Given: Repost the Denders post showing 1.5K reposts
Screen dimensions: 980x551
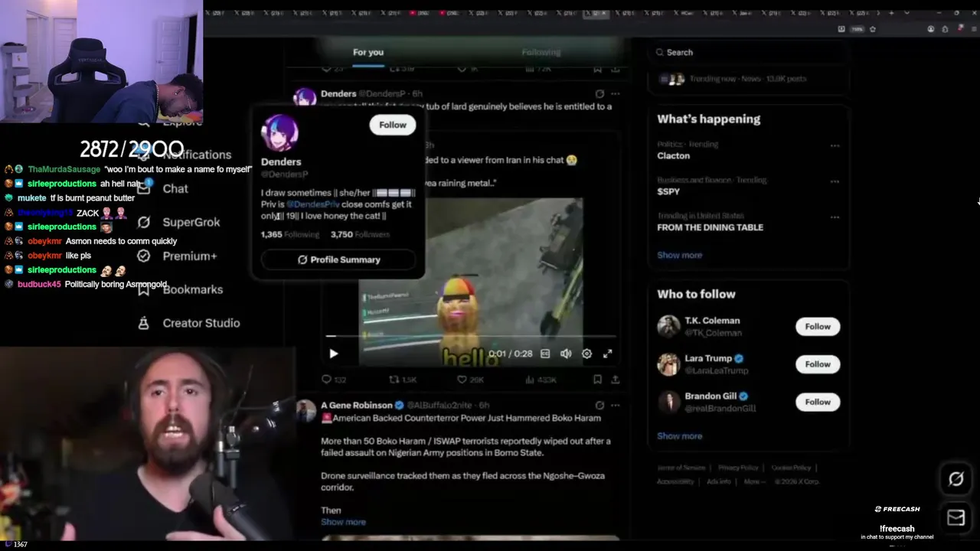Looking at the screenshot, I should point(403,380).
